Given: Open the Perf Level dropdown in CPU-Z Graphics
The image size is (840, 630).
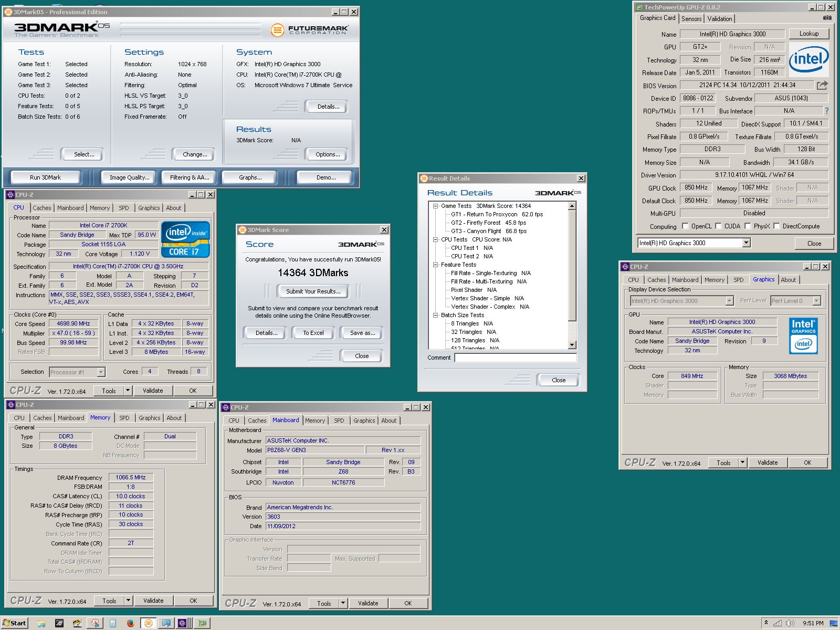Looking at the screenshot, I should click(816, 301).
